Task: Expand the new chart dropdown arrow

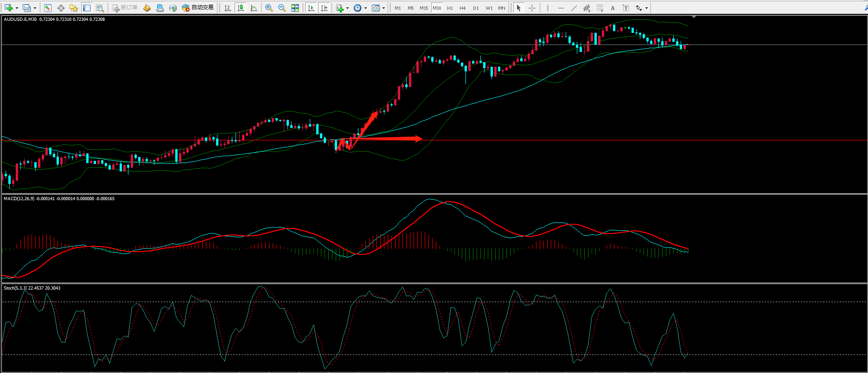Action: point(17,8)
